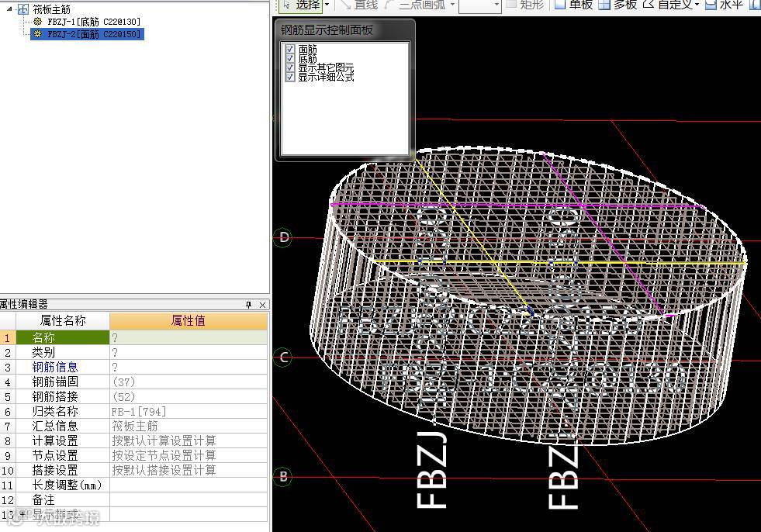Collapse the 筏板主筋 tree node
The image size is (761, 532).
(x=9, y=10)
